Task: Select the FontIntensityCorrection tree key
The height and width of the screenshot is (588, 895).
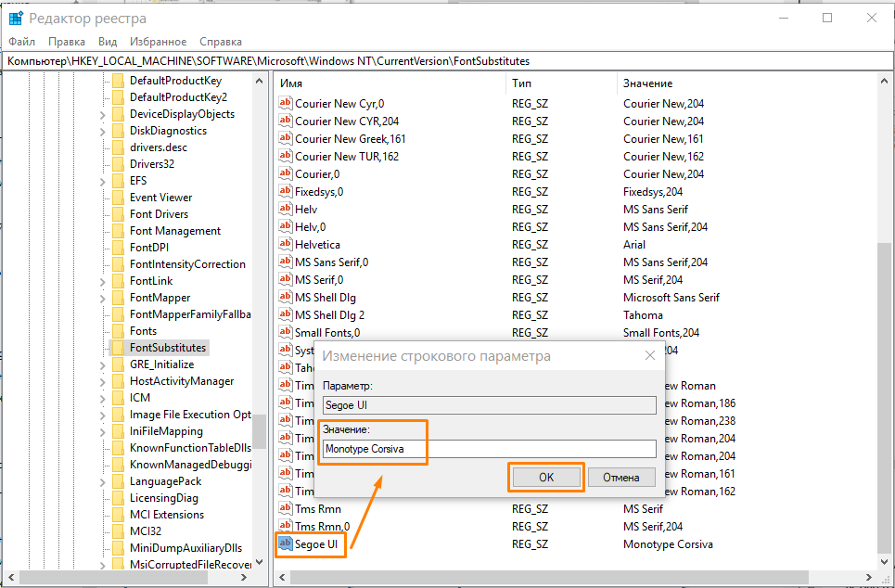Action: (187, 264)
